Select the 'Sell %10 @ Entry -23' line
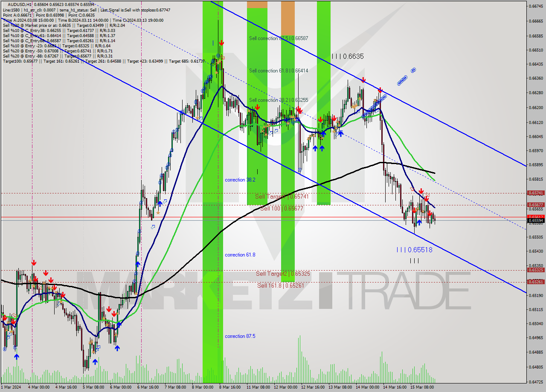This screenshot has height=392, width=546. point(57,46)
